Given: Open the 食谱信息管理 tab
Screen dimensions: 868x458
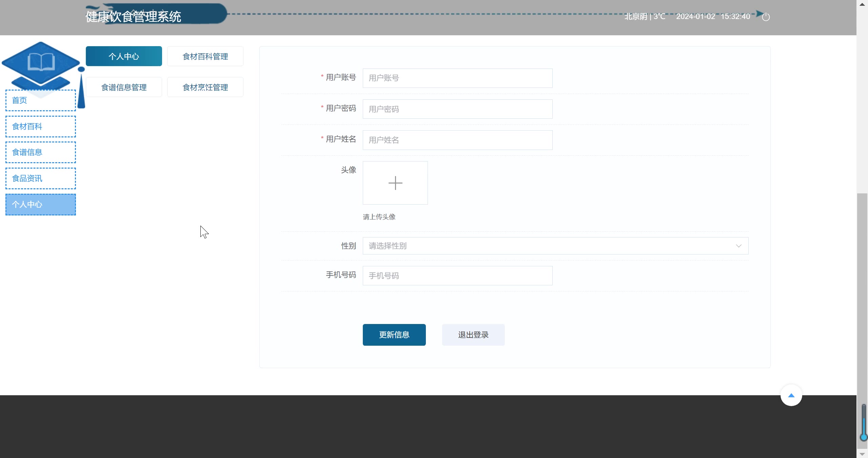Looking at the screenshot, I should (124, 87).
